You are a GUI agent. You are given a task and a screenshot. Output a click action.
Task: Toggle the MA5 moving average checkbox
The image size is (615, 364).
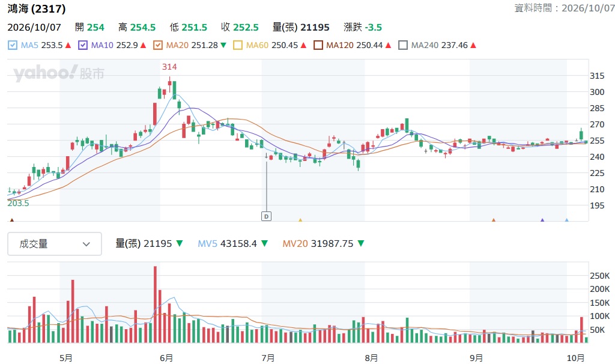[x=13, y=45]
